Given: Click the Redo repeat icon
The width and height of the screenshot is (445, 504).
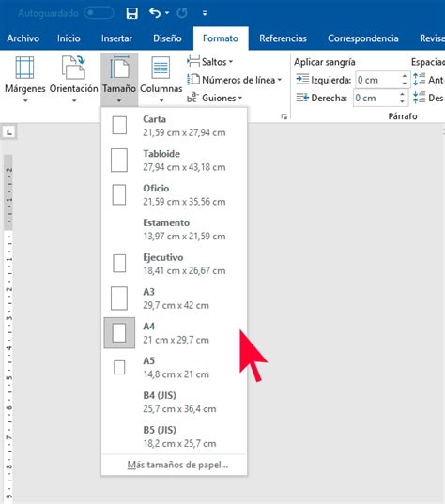Looking at the screenshot, I should 182,13.
